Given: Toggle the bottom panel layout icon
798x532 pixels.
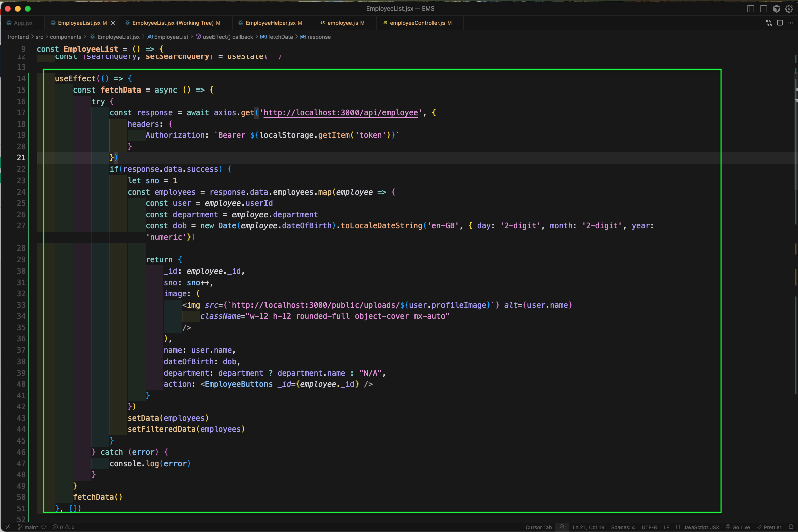Looking at the screenshot, I should click(x=763, y=9).
